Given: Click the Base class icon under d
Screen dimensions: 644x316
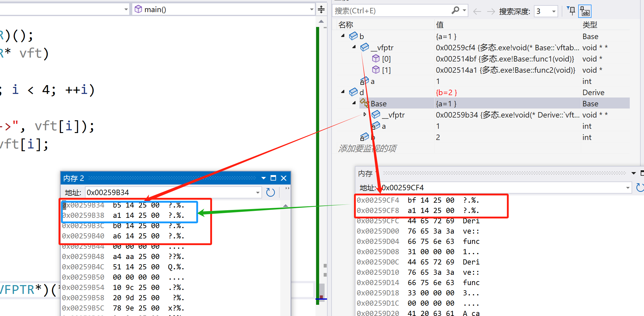Looking at the screenshot, I should pyautogui.click(x=364, y=103).
